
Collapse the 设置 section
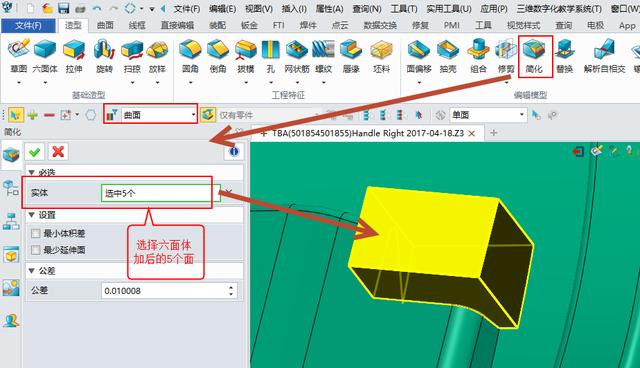[x=31, y=215]
